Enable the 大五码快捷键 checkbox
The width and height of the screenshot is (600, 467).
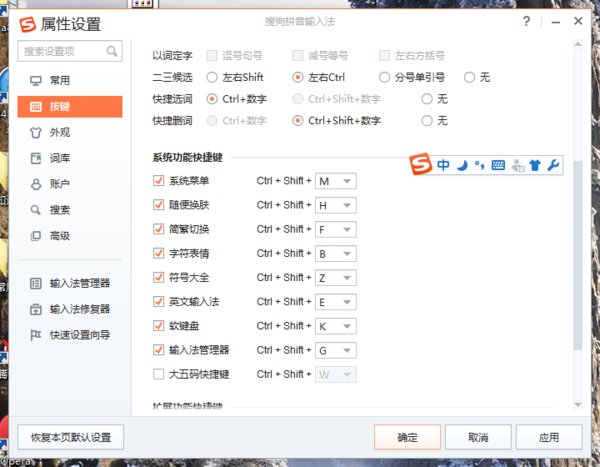[158, 374]
